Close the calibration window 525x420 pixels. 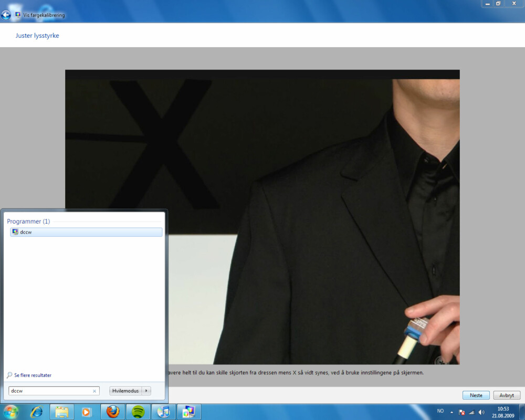click(514, 4)
